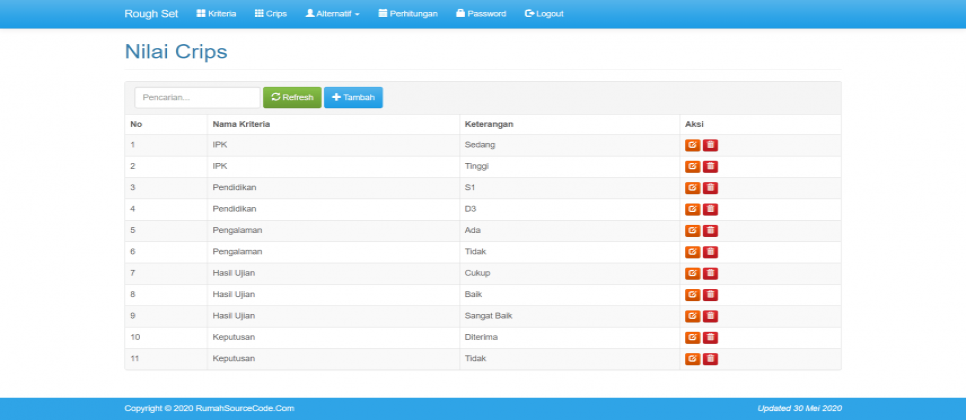Select the S1 cell
This screenshot has height=420, width=966.
tap(570, 188)
